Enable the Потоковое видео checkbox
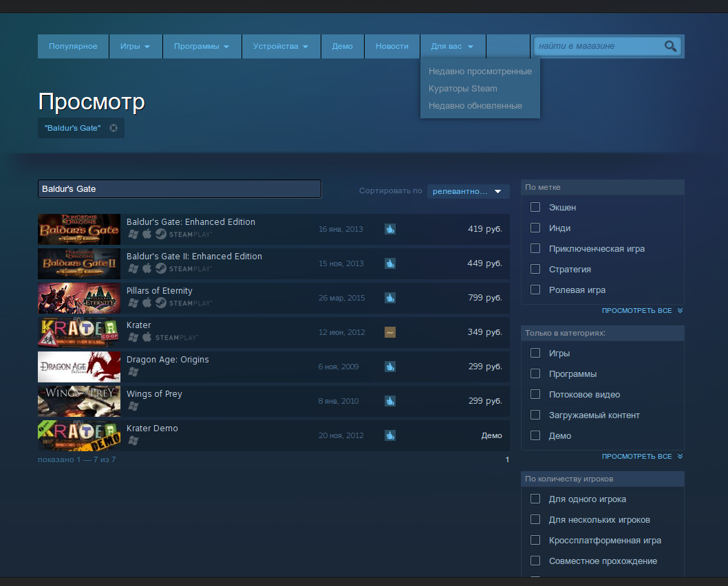 point(535,394)
